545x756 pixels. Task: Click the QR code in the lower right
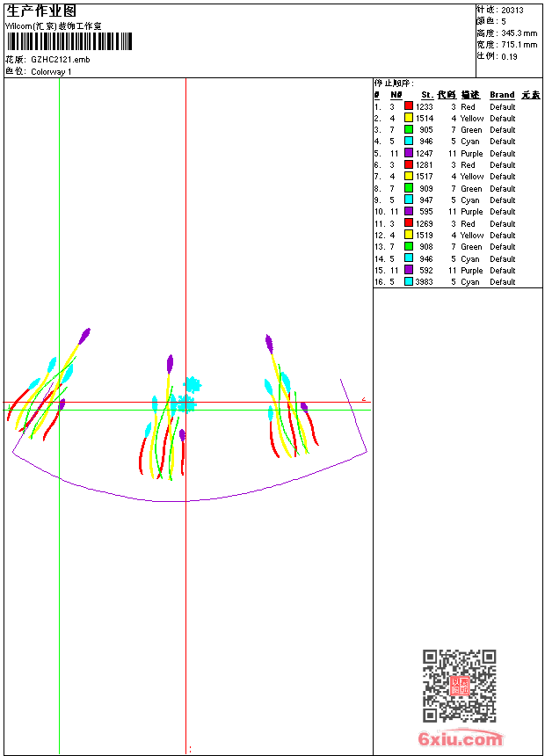tap(460, 686)
